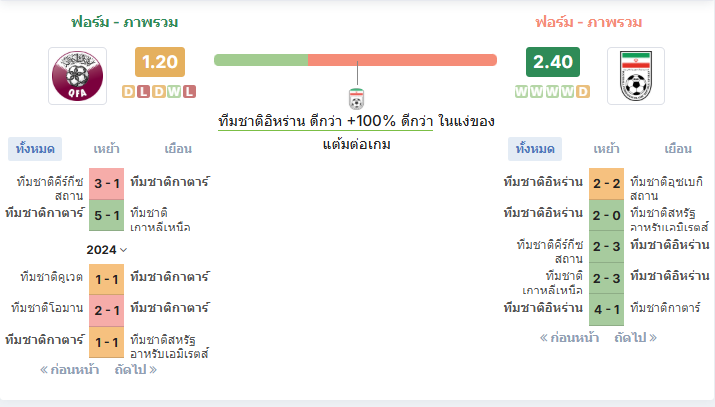Click the Qatar QFA team logo

point(78,76)
